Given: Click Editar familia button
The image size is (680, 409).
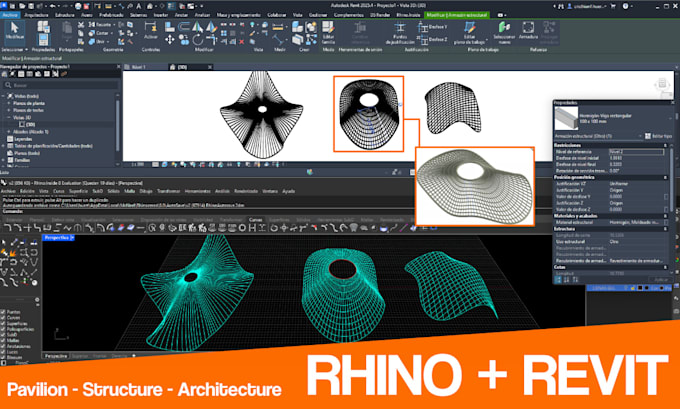Looking at the screenshot, I should click(x=328, y=31).
